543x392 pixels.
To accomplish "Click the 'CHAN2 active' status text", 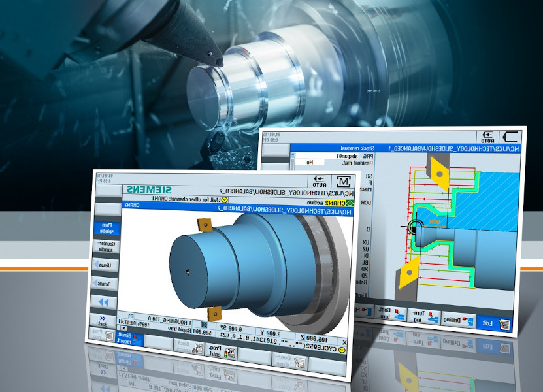I will point(326,203).
